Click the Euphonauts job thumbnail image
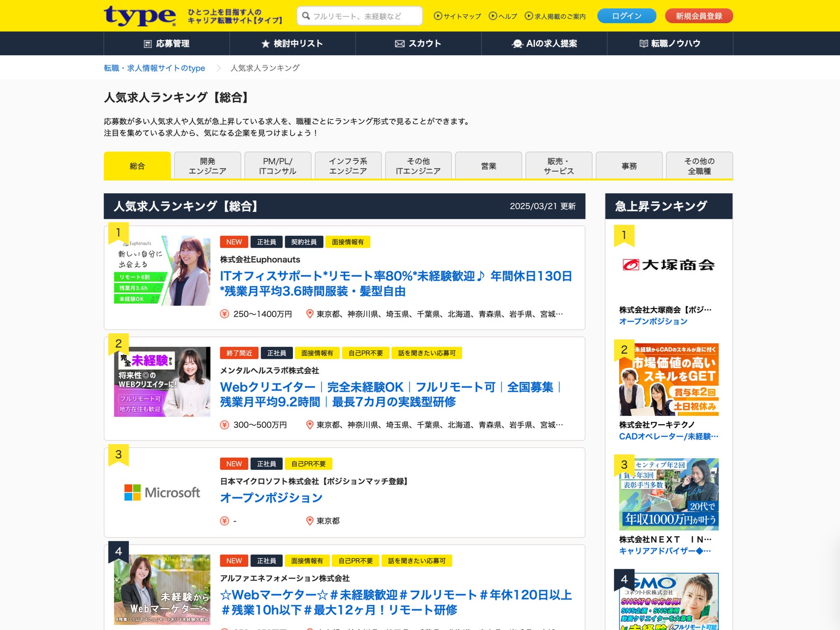The image size is (840, 630). (x=162, y=271)
